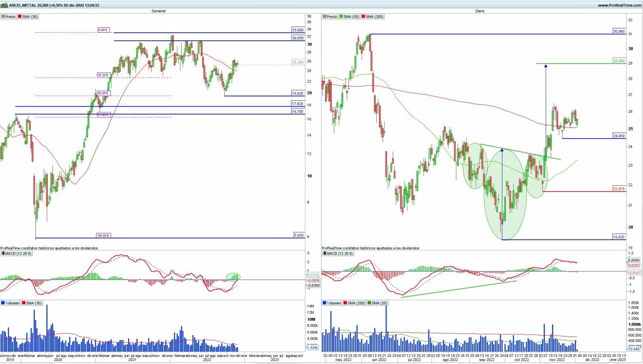Click SMA (200) legend in Diario volume panel
The height and width of the screenshot is (364, 643).
tap(354, 303)
